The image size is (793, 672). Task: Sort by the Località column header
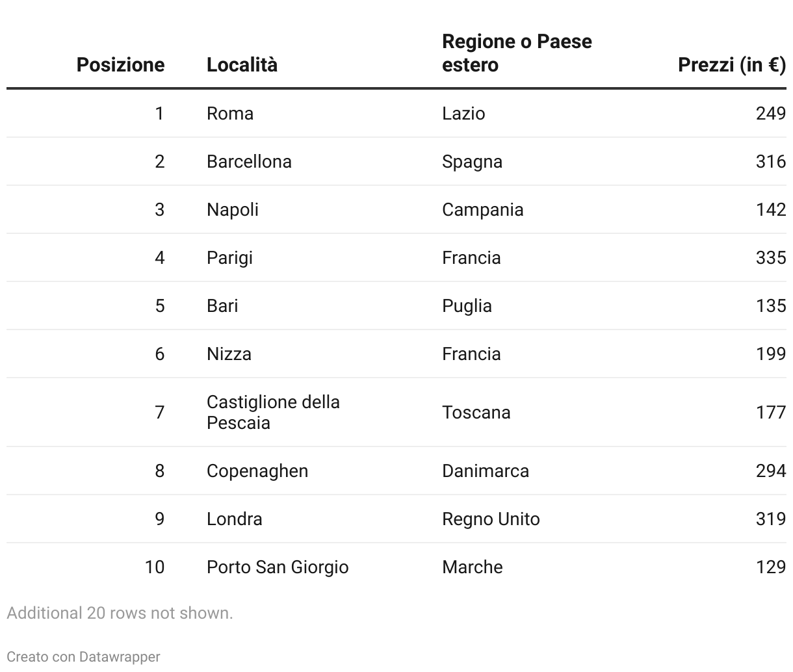[242, 65]
